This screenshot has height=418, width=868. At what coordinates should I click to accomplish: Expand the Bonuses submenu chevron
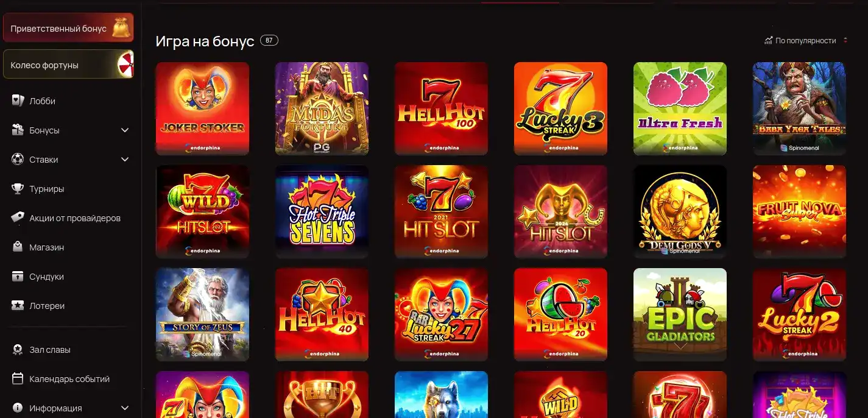point(125,130)
